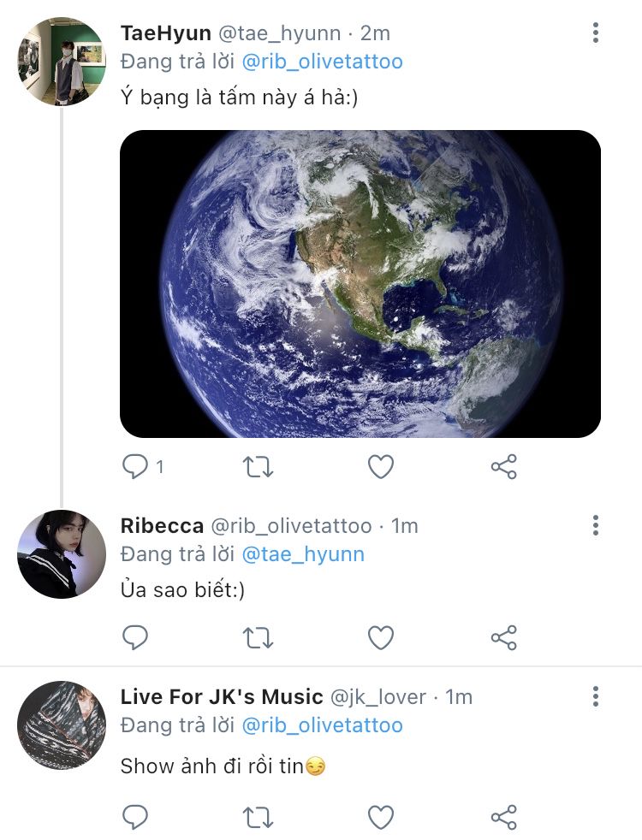View TaeHyun's profile picture
This screenshot has height=840, width=642.
[x=62, y=62]
